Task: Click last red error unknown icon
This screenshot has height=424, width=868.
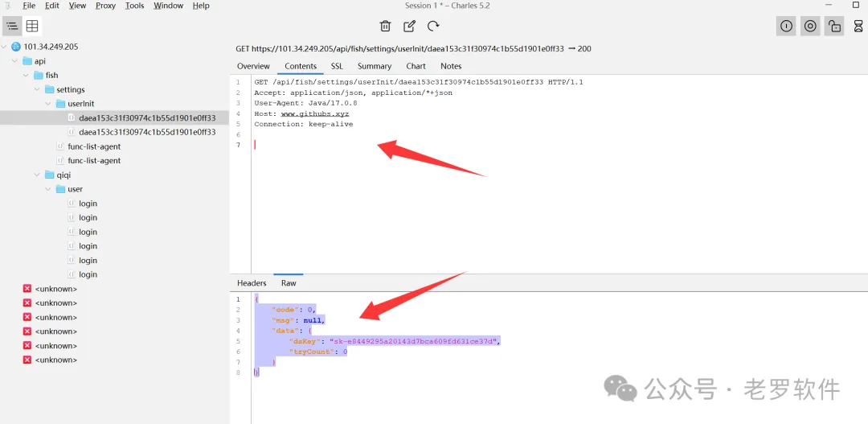Action: click(x=27, y=360)
